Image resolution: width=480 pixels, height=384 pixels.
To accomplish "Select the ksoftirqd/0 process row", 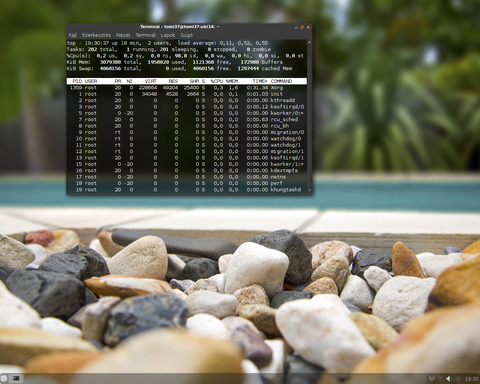I will click(x=187, y=107).
